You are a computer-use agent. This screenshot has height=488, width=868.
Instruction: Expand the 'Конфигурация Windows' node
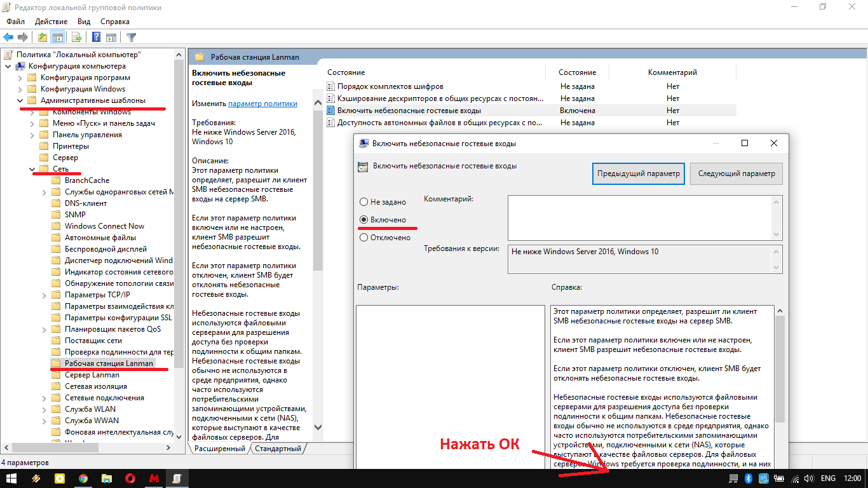pos(19,89)
